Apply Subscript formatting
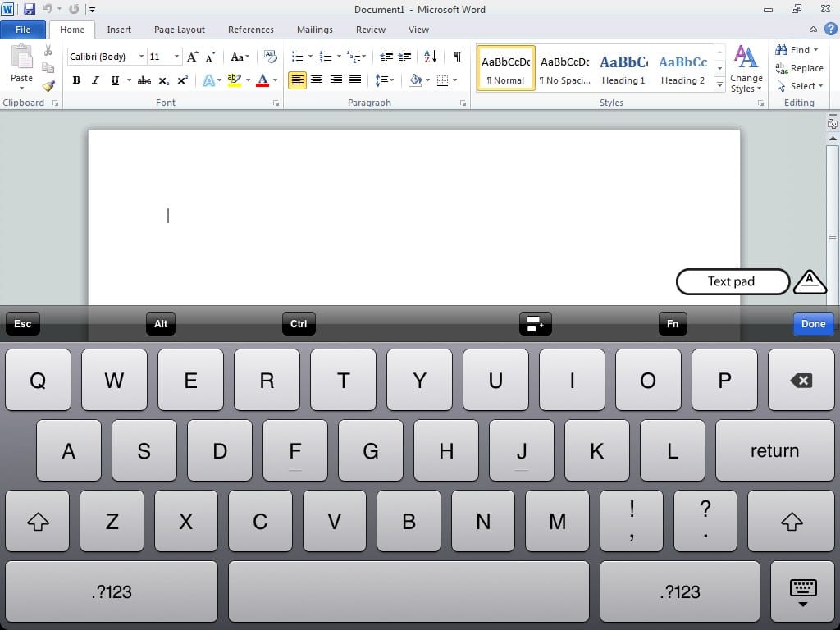This screenshot has height=630, width=840. 163,80
